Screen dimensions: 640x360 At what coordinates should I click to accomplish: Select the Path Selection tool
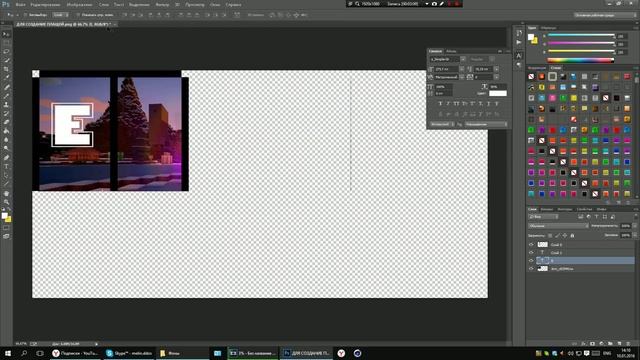click(x=6, y=176)
